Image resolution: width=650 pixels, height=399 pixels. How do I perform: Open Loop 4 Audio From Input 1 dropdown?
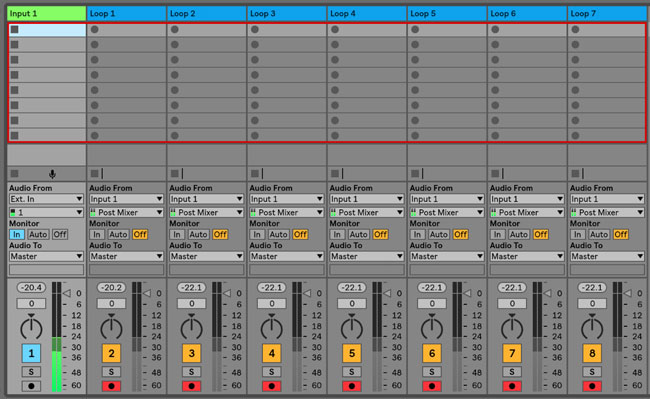pos(366,199)
